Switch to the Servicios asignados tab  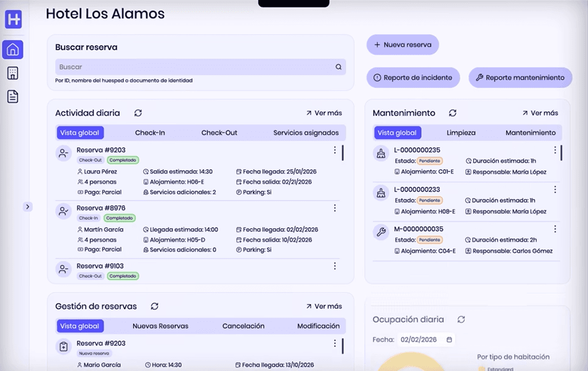(306, 132)
